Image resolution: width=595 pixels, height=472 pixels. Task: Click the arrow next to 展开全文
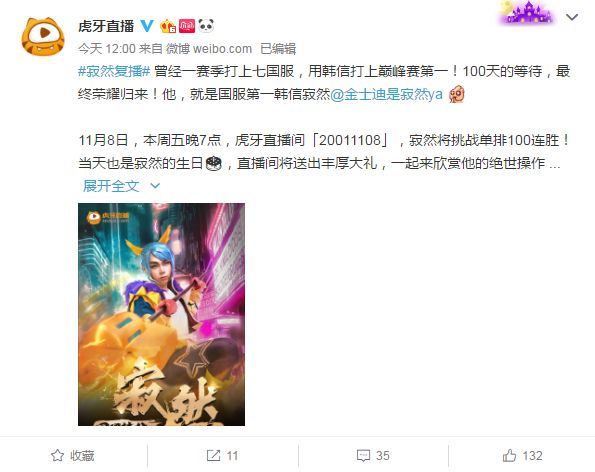(155, 186)
